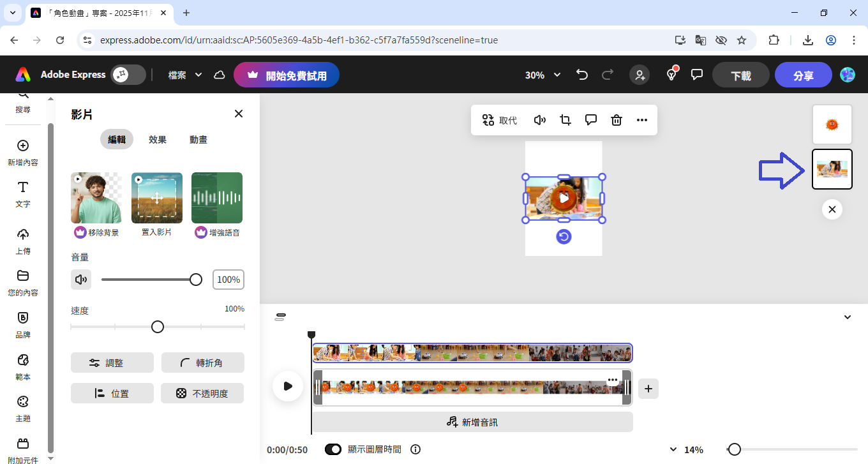Expand the 檔案 file menu
Viewport: 868px width, 464px height.
185,75
